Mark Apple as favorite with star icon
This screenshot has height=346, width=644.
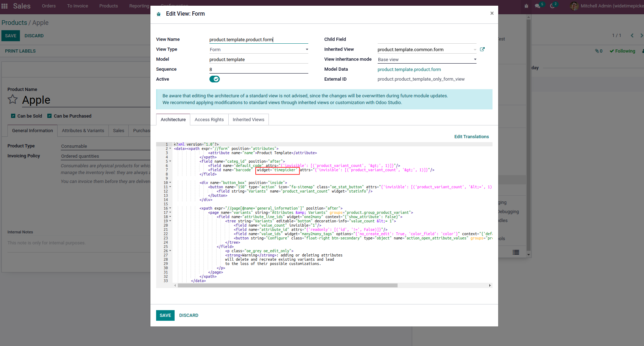12,99
